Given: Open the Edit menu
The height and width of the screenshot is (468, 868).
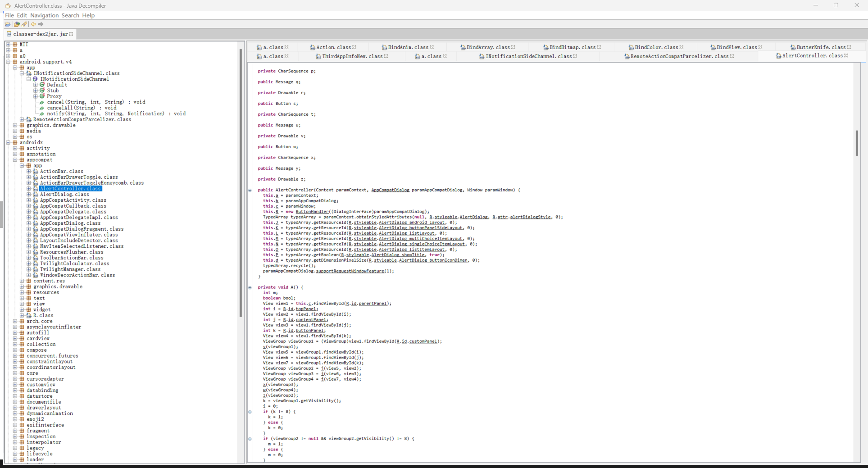Looking at the screenshot, I should point(22,15).
